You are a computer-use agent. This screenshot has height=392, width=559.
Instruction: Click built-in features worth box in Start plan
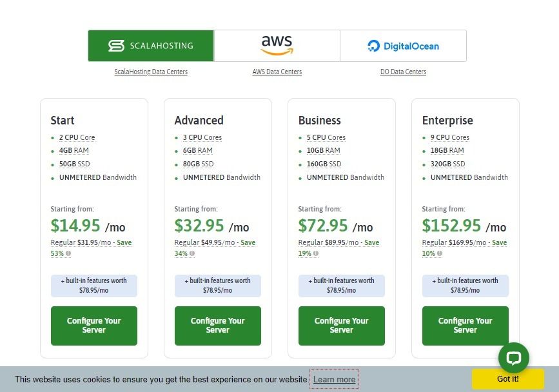pos(93,286)
